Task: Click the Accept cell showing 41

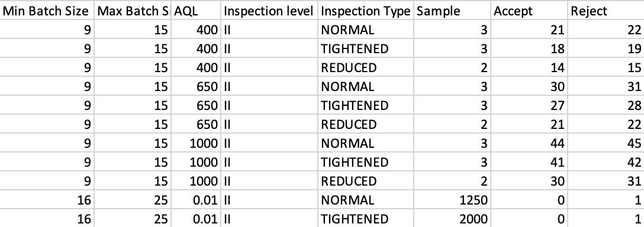Action: (x=529, y=162)
